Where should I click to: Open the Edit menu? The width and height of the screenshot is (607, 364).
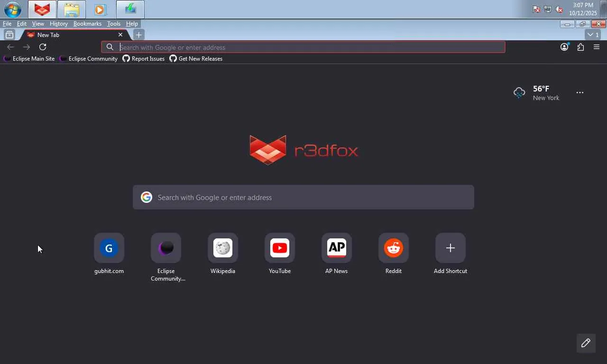click(22, 24)
